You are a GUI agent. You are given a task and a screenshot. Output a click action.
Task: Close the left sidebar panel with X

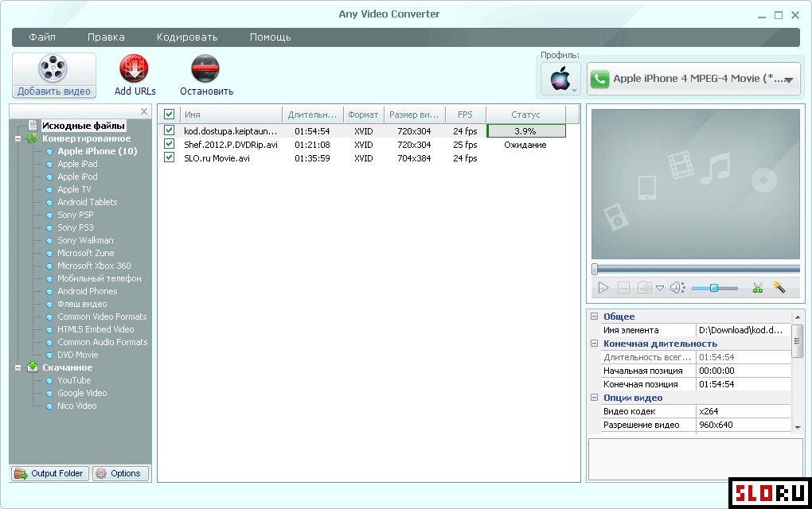(x=144, y=111)
